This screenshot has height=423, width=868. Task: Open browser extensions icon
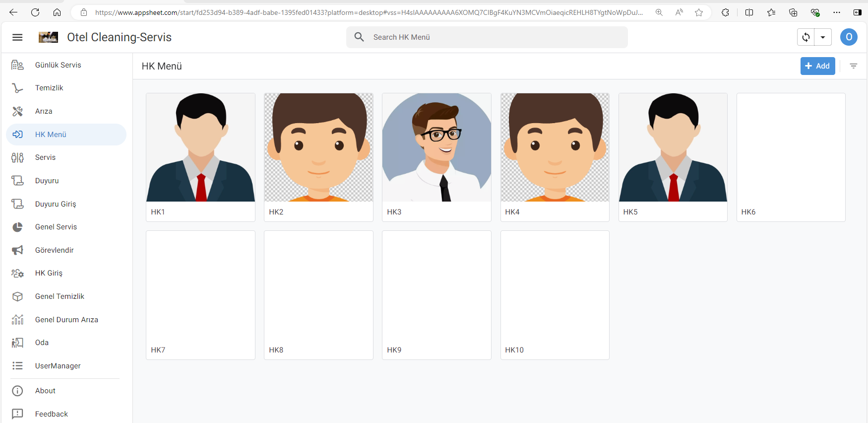[725, 12]
